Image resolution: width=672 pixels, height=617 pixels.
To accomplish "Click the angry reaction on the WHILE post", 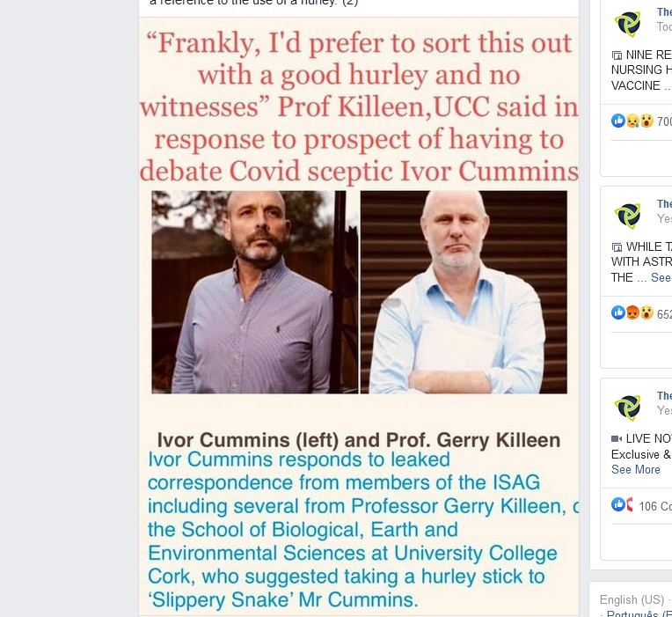I will (x=632, y=312).
